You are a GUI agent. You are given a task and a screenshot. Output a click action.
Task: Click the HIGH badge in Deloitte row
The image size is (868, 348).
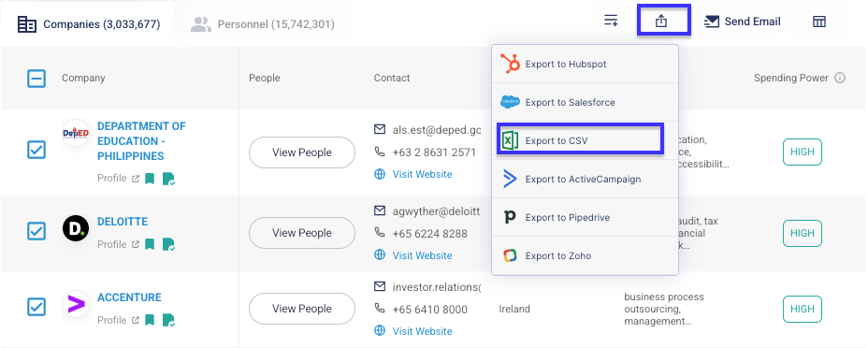pyautogui.click(x=803, y=234)
